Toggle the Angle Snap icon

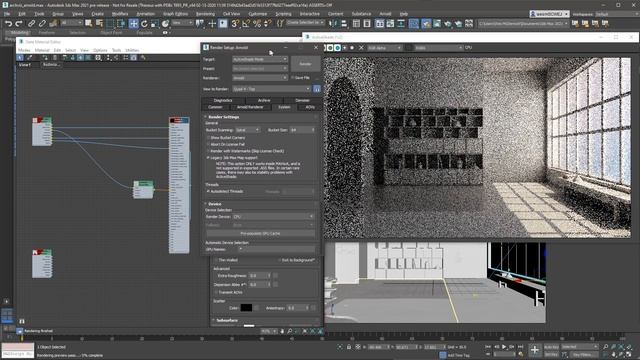coord(246,24)
